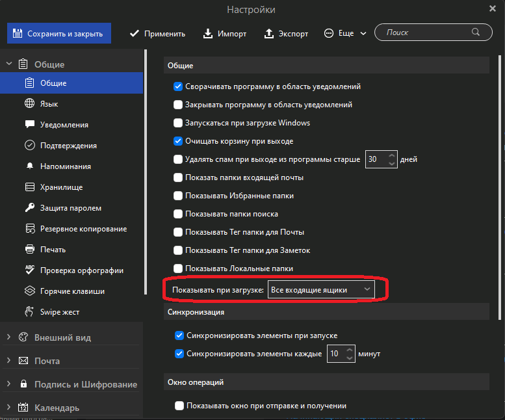Open Swipe жест settings
Image resolution: width=505 pixels, height=420 pixels.
coord(71,311)
